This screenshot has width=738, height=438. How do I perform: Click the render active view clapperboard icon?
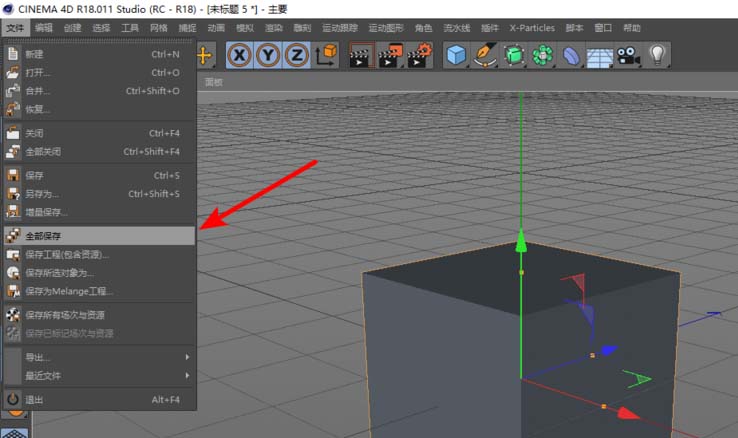[360, 56]
